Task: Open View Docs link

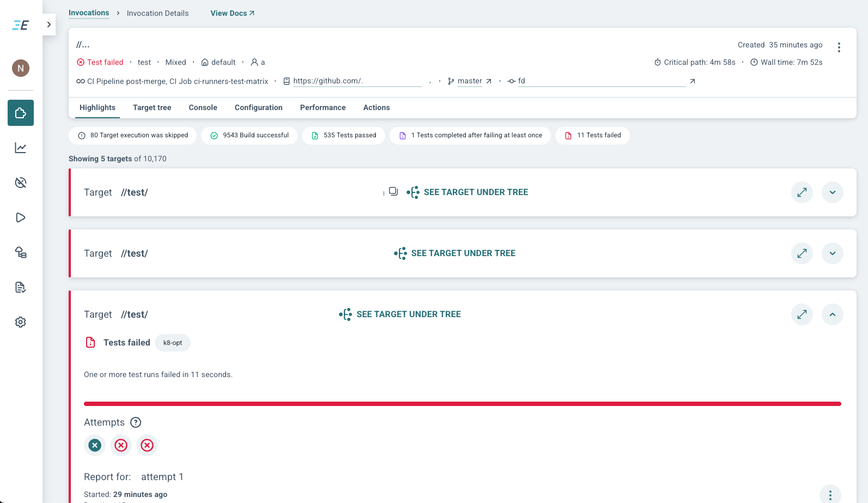Action: (x=232, y=13)
